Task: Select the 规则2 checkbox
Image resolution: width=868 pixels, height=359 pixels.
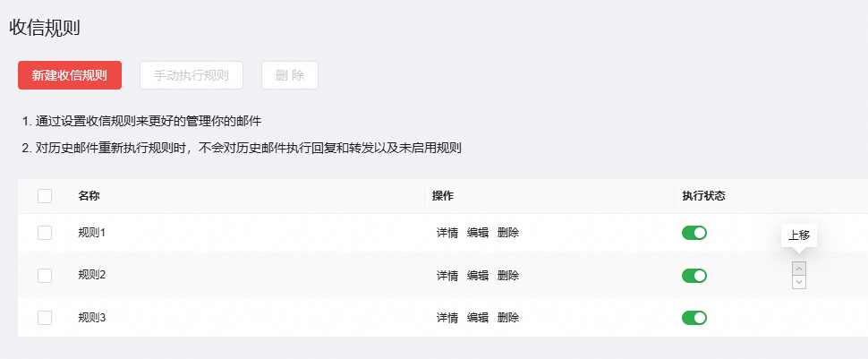Action: [x=45, y=275]
